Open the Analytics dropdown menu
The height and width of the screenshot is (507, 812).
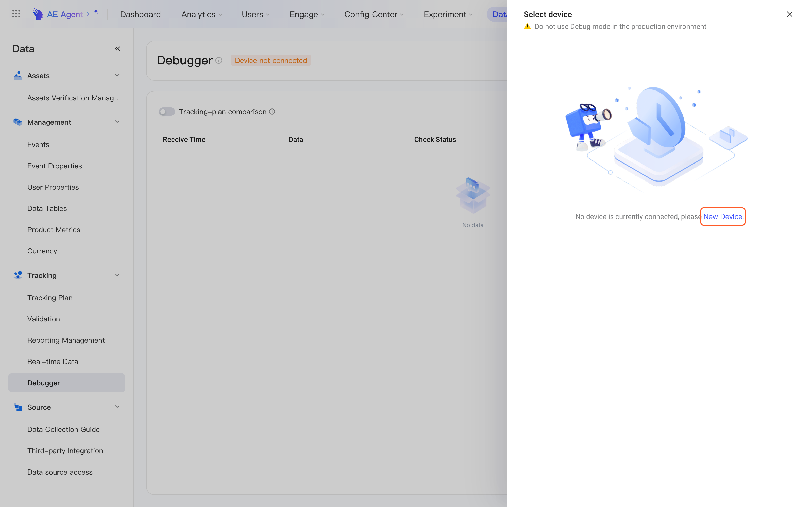click(202, 14)
